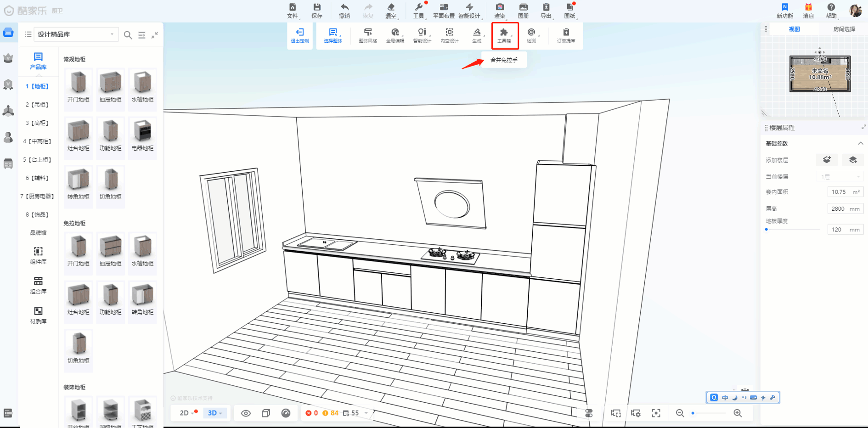Switch to the 房间选择 tab
The height and width of the screenshot is (428, 868).
coord(844,29)
